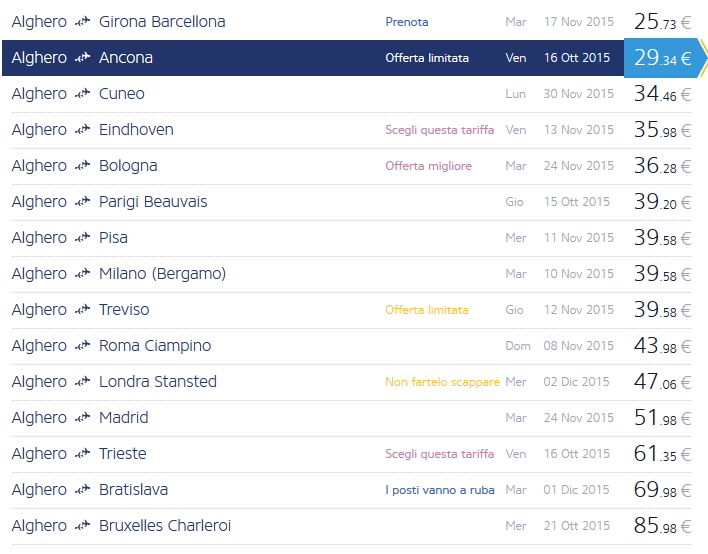Select the 34.46 € Cuneo price
The height and width of the screenshot is (554, 708).
point(662,94)
